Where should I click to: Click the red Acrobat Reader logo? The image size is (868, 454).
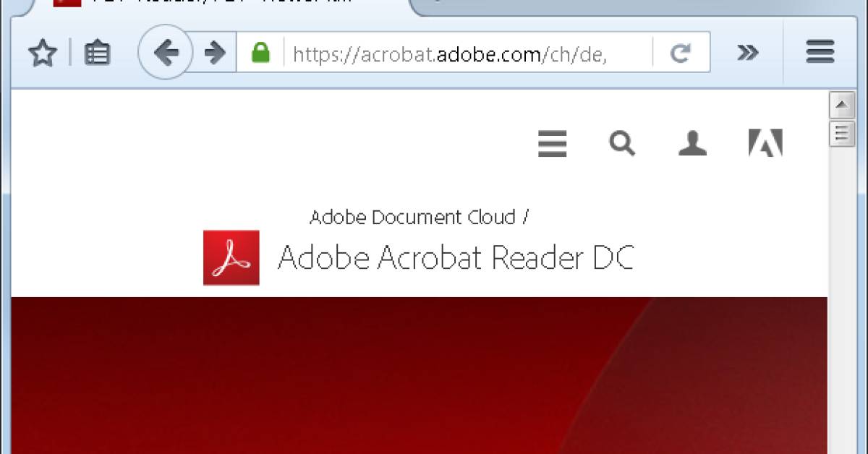231,257
